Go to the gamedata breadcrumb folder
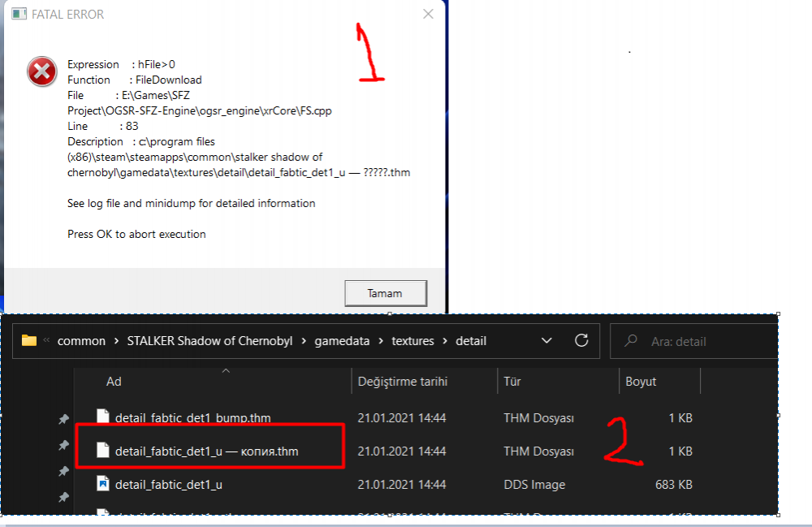The height and width of the screenshot is (527, 812). click(342, 341)
